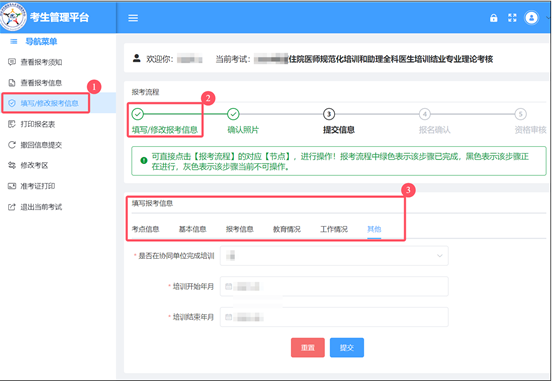Click the red 重置 button
This screenshot has width=552, height=382.
click(308, 348)
